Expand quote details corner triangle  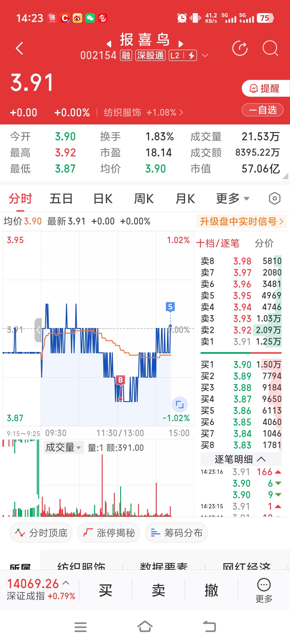pos(285,176)
